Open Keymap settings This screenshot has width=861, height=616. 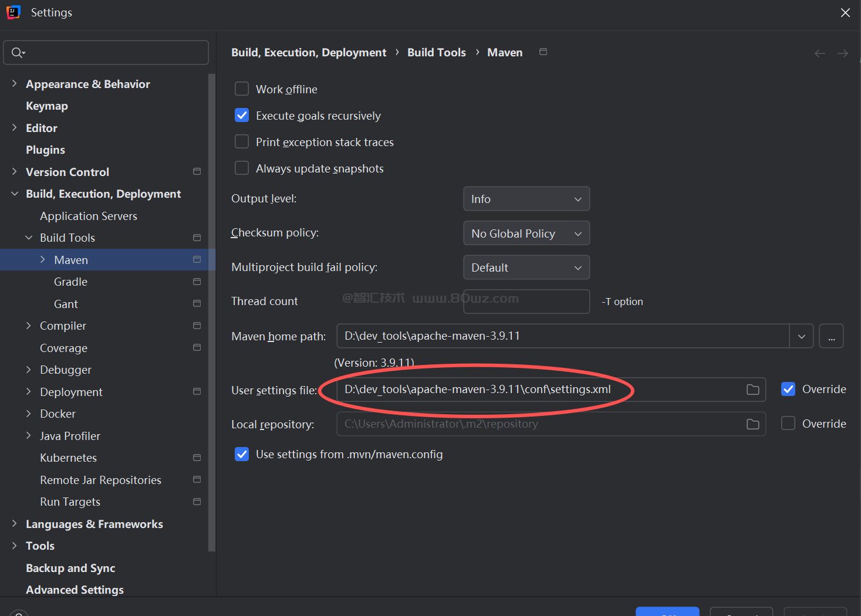point(47,106)
